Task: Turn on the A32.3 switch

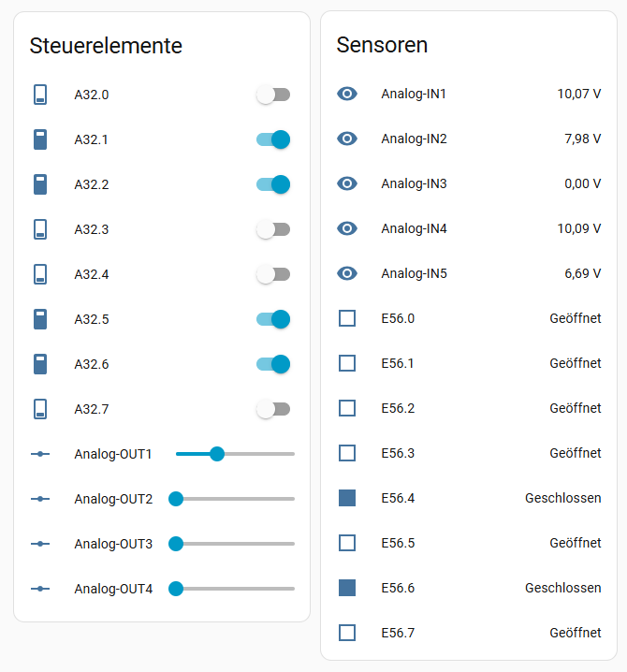Action: click(x=273, y=229)
